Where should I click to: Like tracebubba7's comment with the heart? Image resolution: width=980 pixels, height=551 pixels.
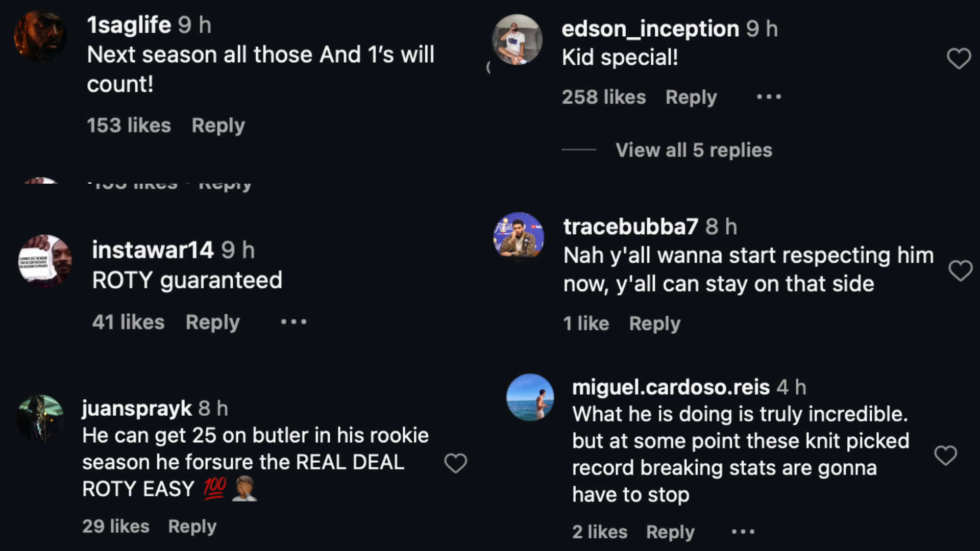(x=960, y=270)
